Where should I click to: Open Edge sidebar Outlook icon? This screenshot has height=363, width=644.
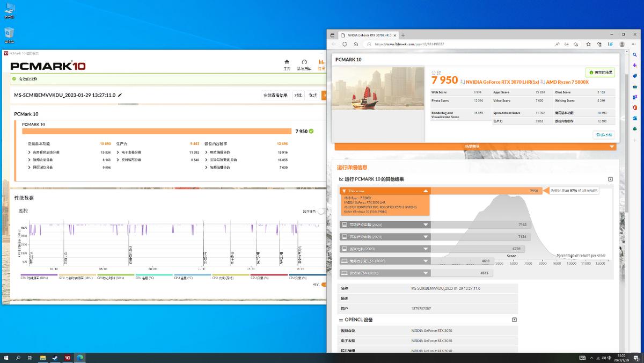(635, 118)
